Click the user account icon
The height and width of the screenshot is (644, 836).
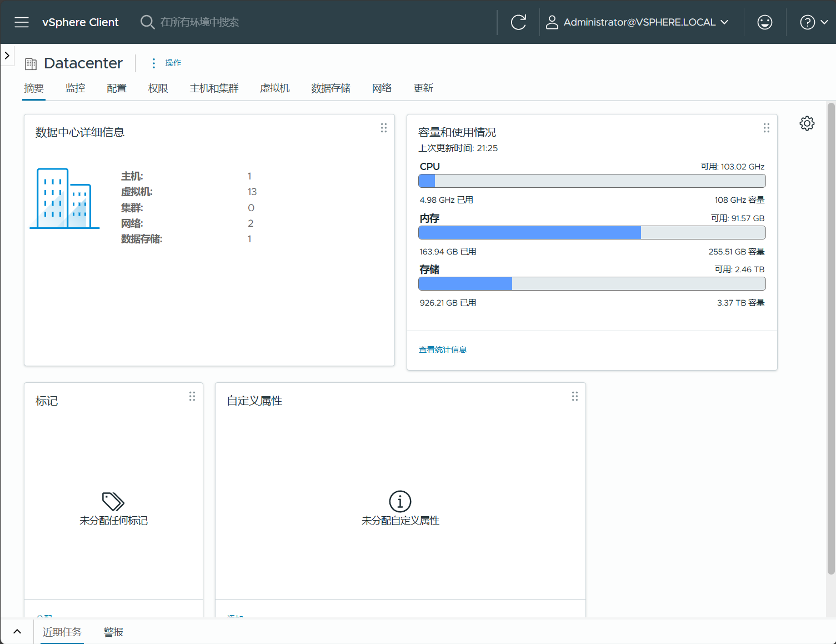[x=552, y=22]
